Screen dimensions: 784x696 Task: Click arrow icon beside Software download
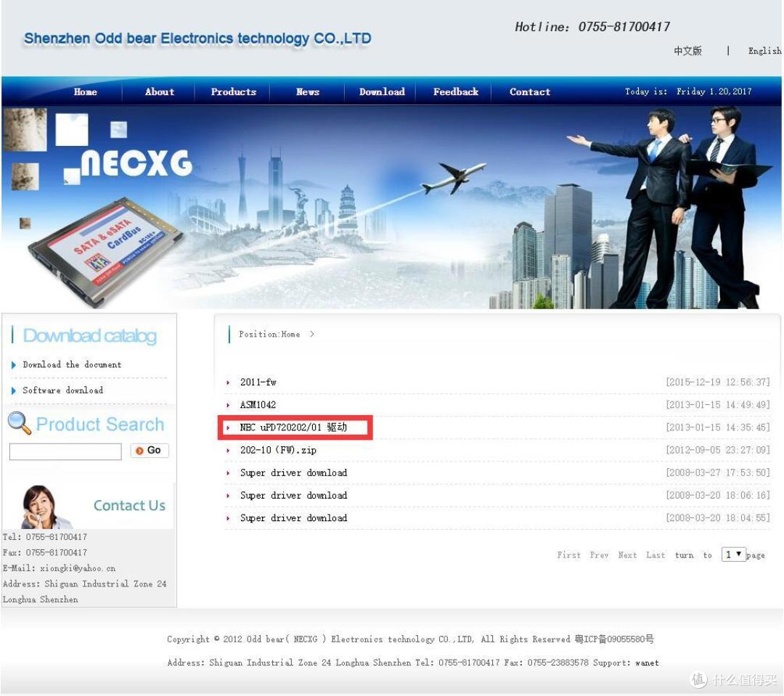click(x=14, y=391)
